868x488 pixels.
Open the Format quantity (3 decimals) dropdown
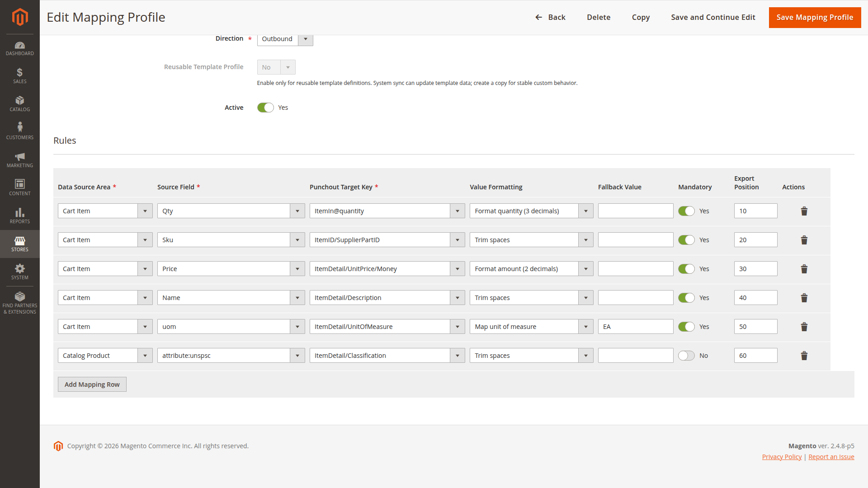[x=531, y=211]
